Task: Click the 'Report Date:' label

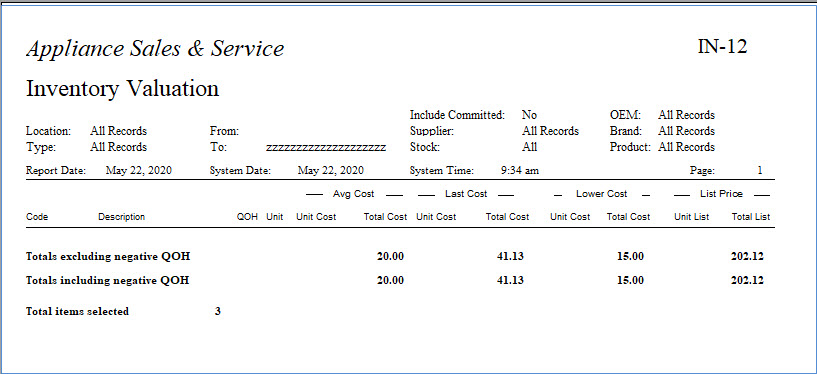Action: click(x=56, y=170)
